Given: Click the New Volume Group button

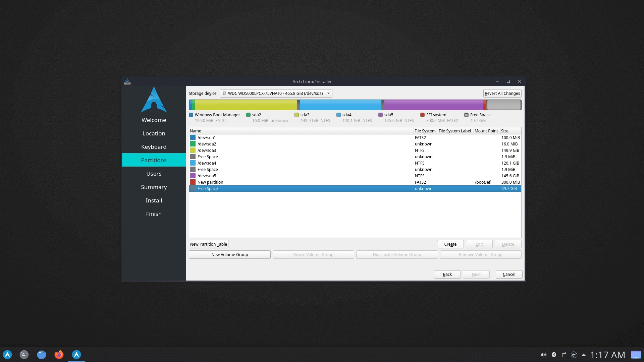Looking at the screenshot, I should point(229,255).
